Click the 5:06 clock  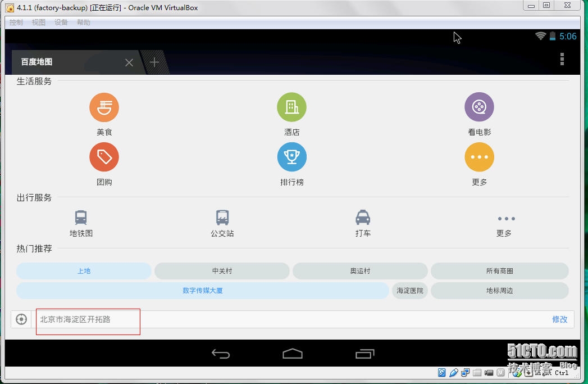coord(568,37)
